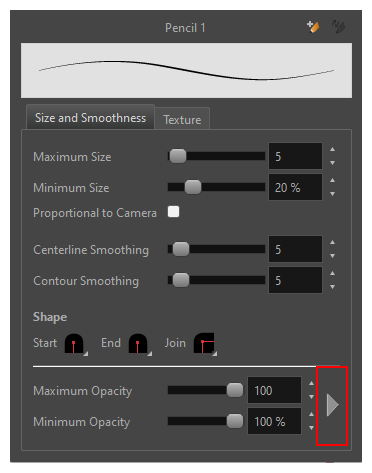Click the Pencil 1 stroke preview
Viewport: 372px width, 473px height.
pyautogui.click(x=186, y=70)
